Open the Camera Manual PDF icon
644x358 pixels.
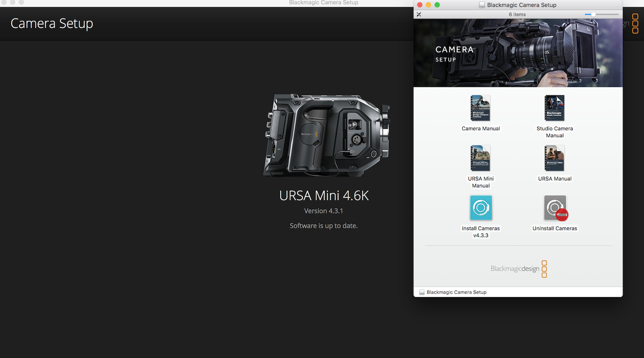(x=480, y=108)
